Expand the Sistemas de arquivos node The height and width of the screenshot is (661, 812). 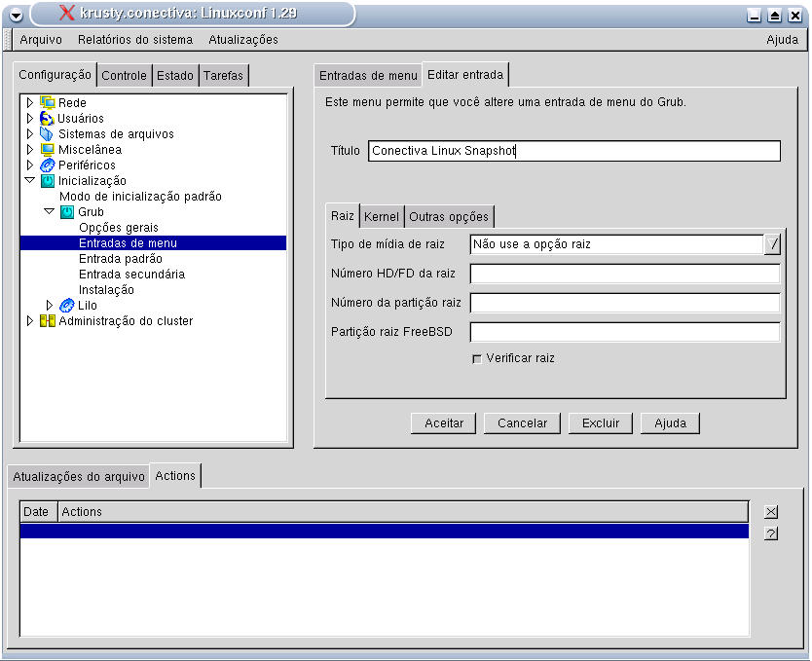(29, 134)
